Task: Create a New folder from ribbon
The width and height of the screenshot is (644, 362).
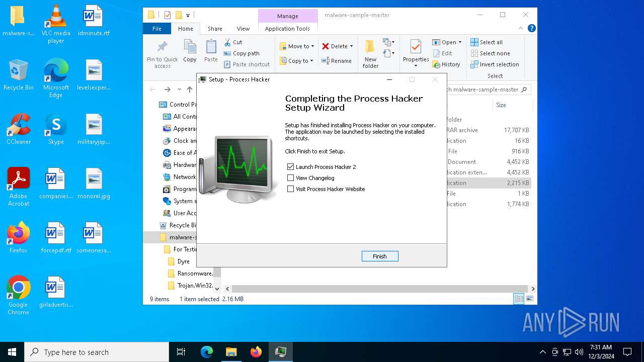Action: pos(370,54)
